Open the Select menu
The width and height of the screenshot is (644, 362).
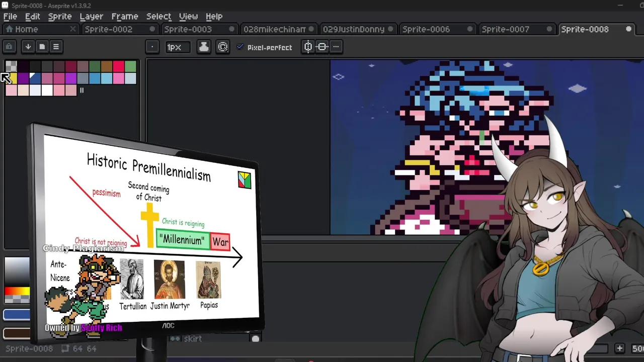pyautogui.click(x=158, y=16)
